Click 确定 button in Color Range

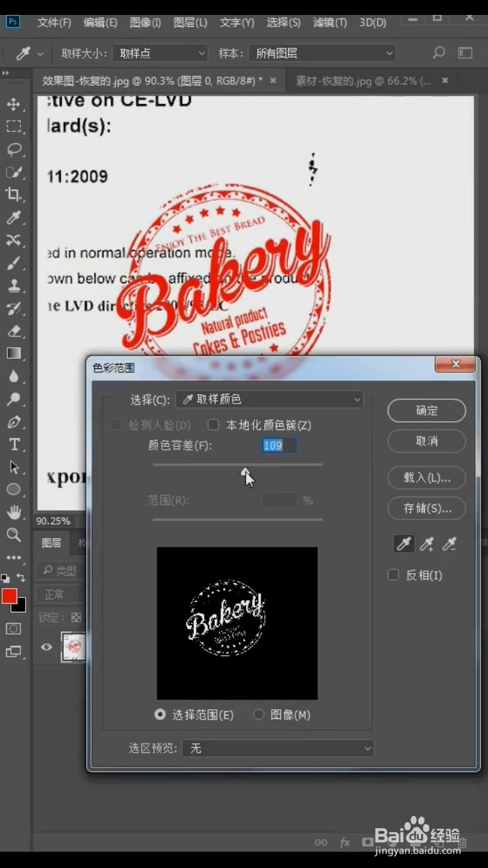coord(427,410)
